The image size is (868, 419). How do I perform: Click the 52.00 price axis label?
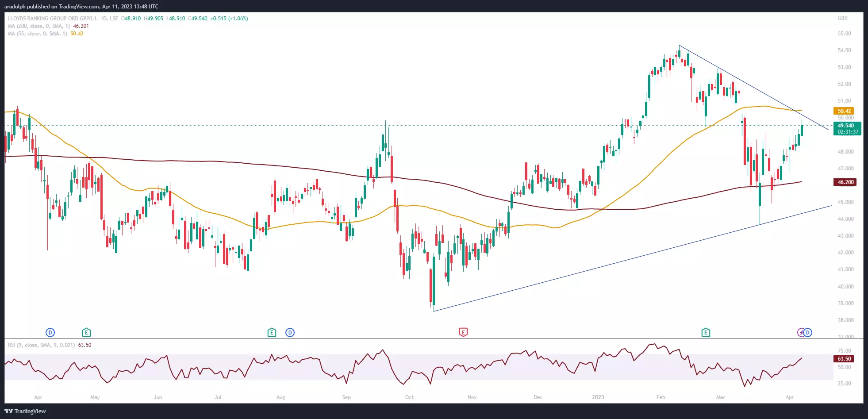[x=844, y=84]
